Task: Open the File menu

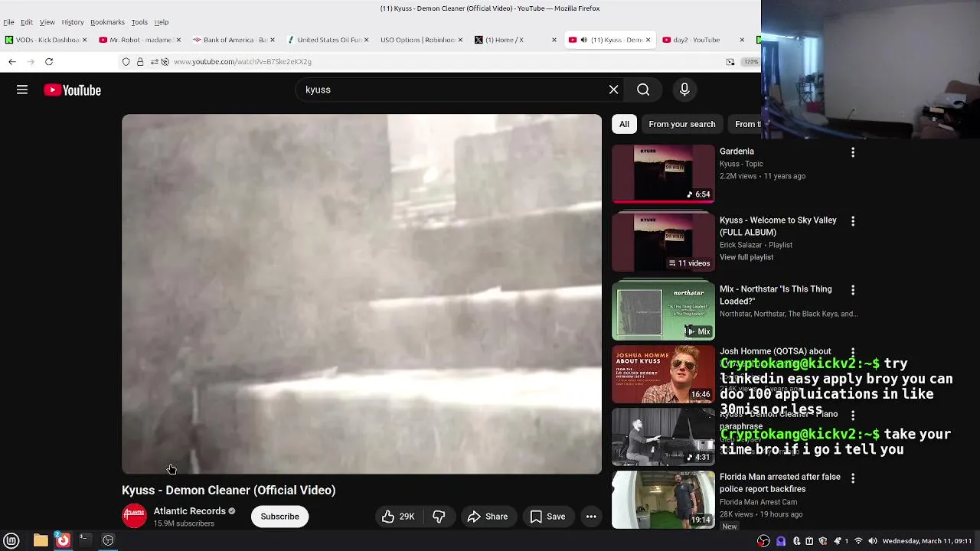Action: [x=8, y=22]
